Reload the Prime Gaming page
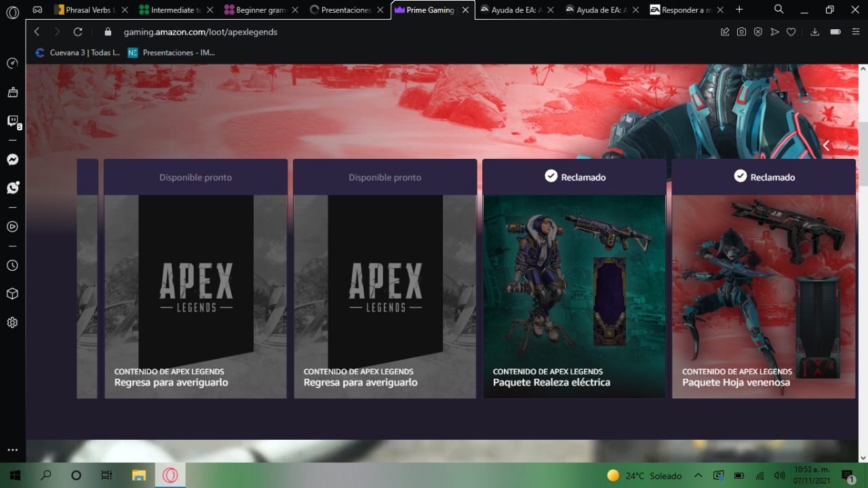 point(78,32)
